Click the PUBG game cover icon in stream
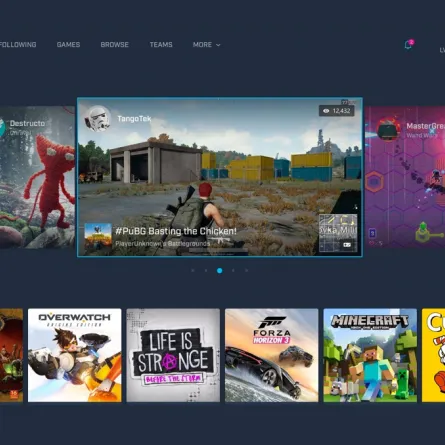Screen dimensions: 445x445 (x=98, y=238)
